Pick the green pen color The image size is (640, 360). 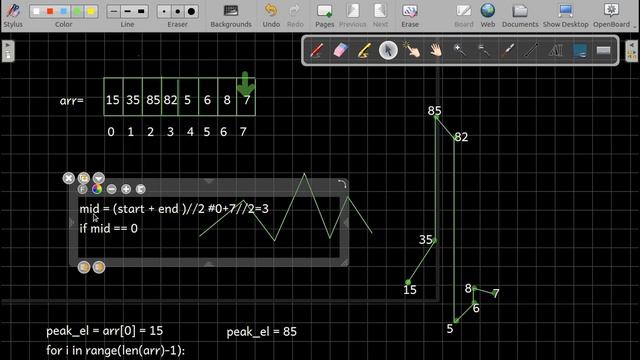[x=77, y=11]
